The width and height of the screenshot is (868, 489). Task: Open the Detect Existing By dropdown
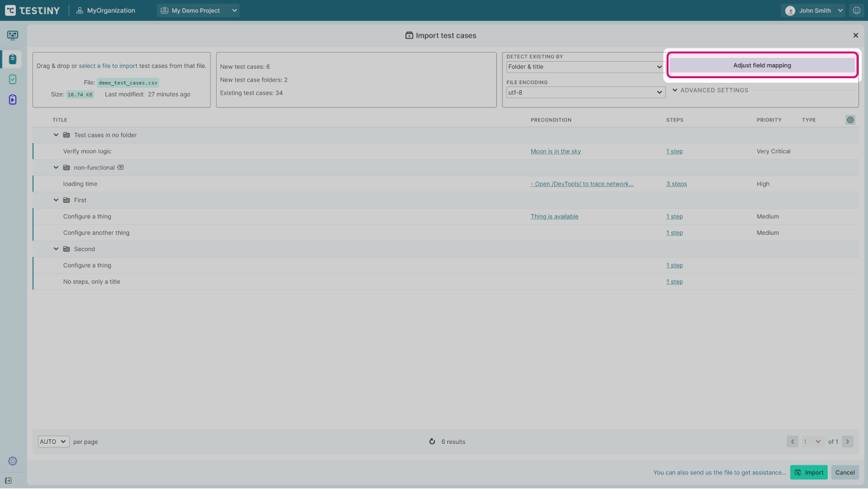(585, 67)
